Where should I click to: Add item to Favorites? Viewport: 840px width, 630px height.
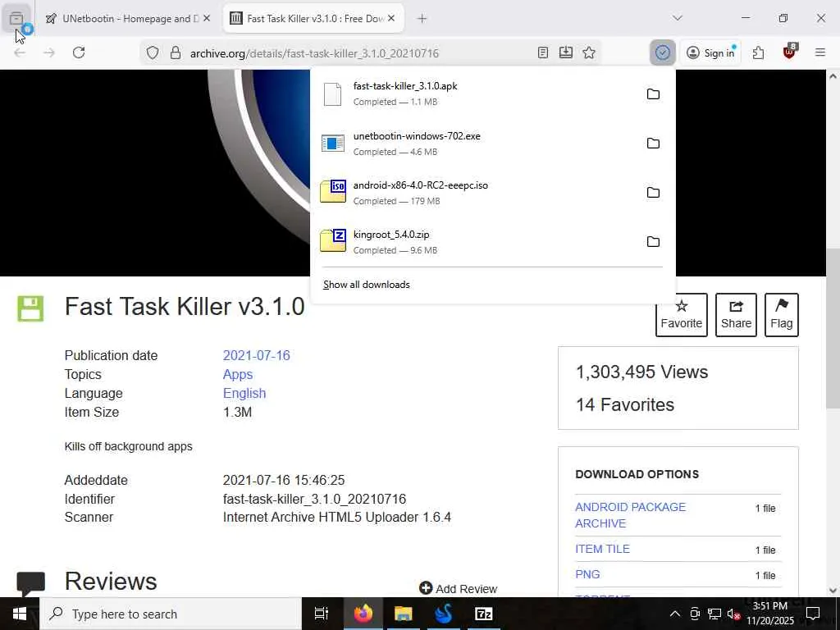pyautogui.click(x=682, y=315)
